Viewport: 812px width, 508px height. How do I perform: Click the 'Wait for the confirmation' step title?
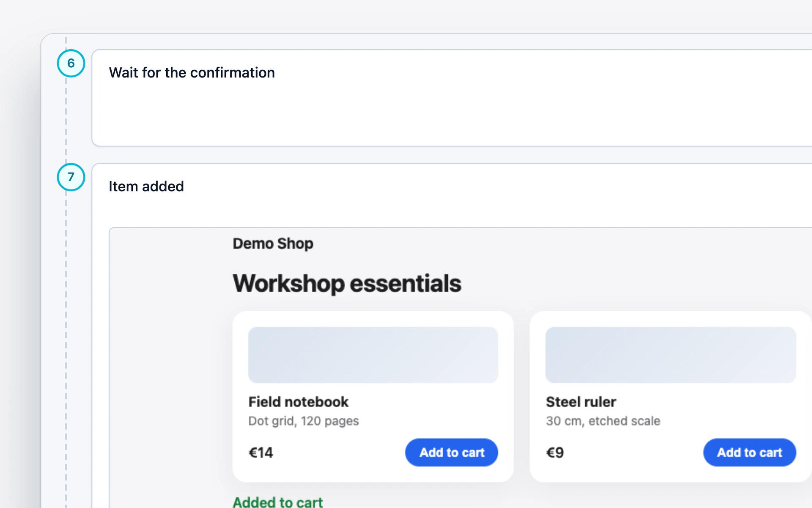pos(192,73)
